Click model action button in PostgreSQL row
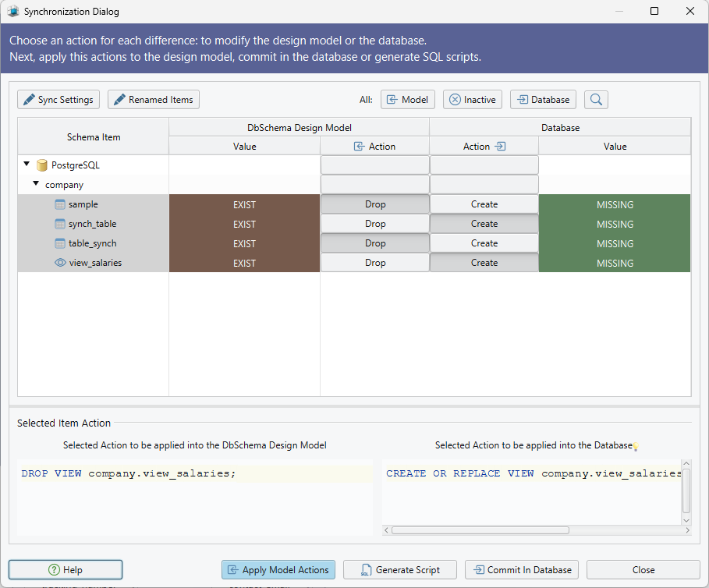709x588 pixels. coord(375,165)
